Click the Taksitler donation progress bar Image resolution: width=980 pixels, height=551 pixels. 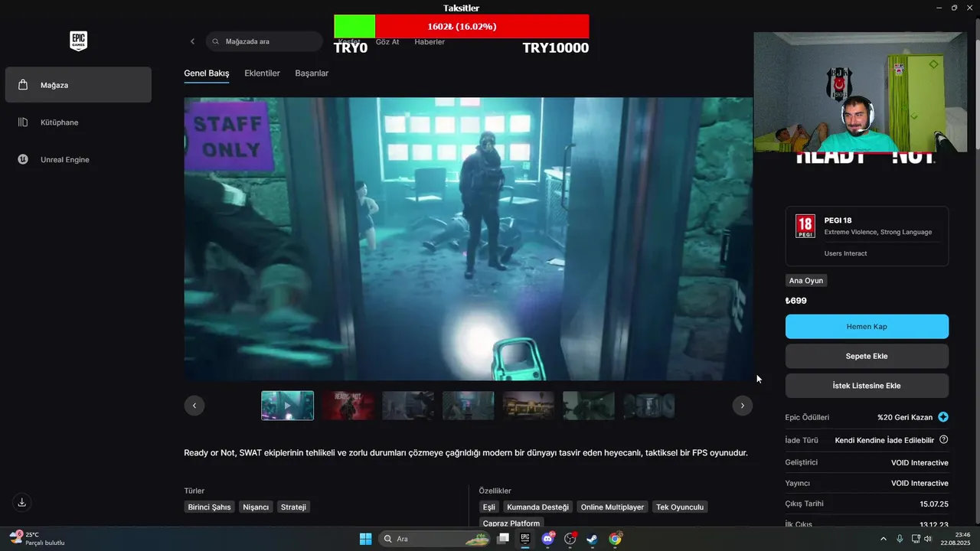point(462,27)
